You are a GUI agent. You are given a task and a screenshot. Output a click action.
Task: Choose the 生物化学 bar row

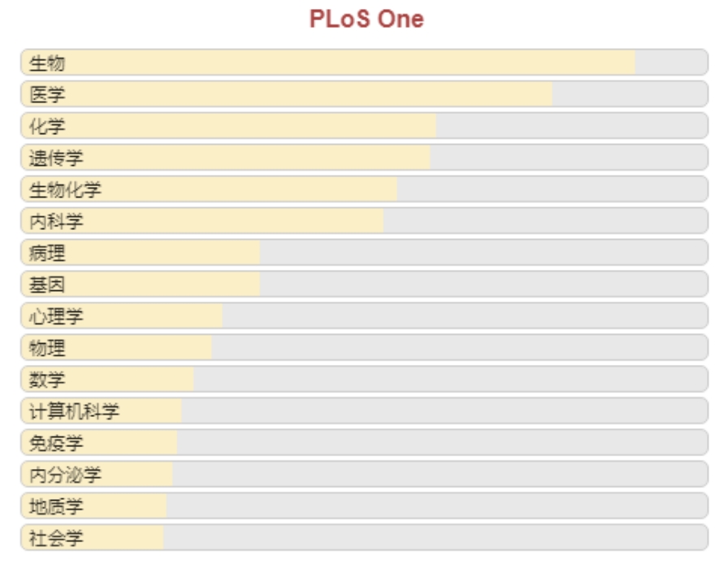coord(365,189)
